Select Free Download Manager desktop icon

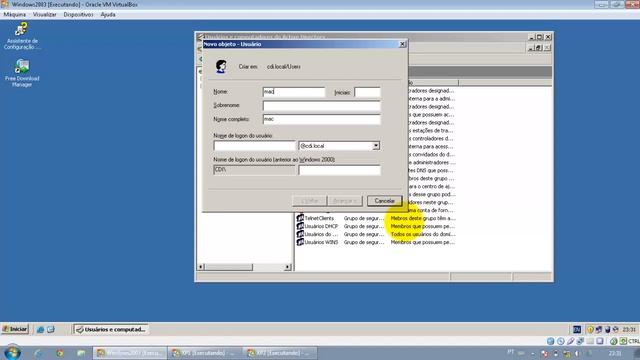(22, 73)
